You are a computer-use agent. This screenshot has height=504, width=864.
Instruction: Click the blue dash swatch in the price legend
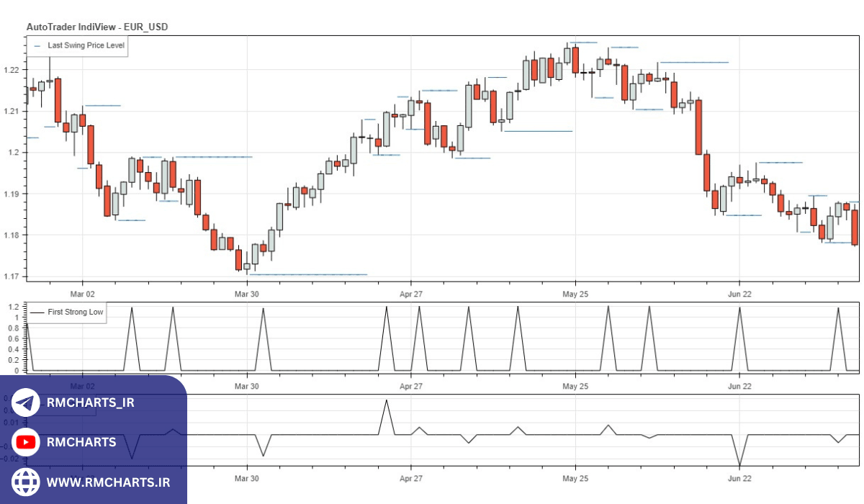(x=37, y=45)
